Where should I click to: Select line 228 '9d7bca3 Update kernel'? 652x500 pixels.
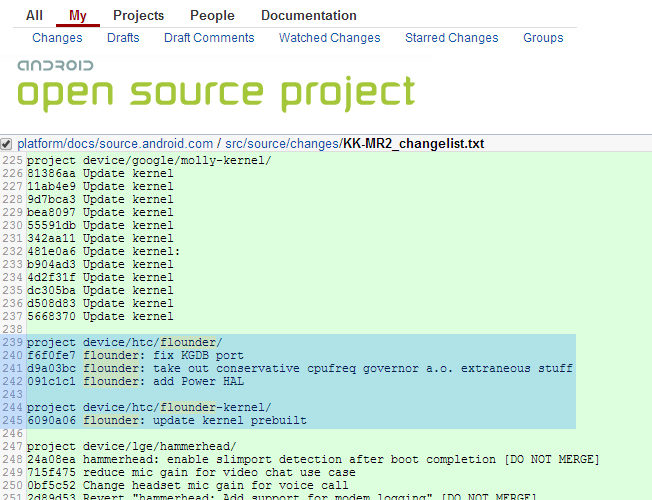100,199
